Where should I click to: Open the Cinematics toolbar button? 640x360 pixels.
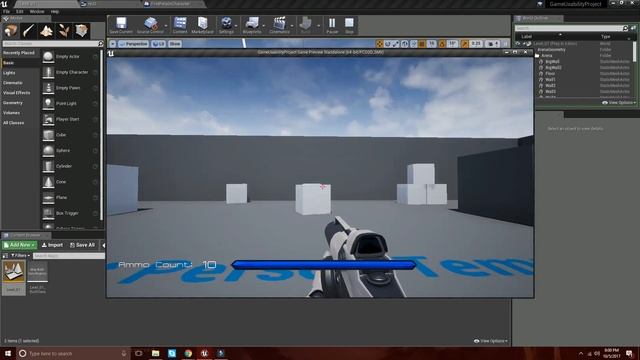[279, 25]
